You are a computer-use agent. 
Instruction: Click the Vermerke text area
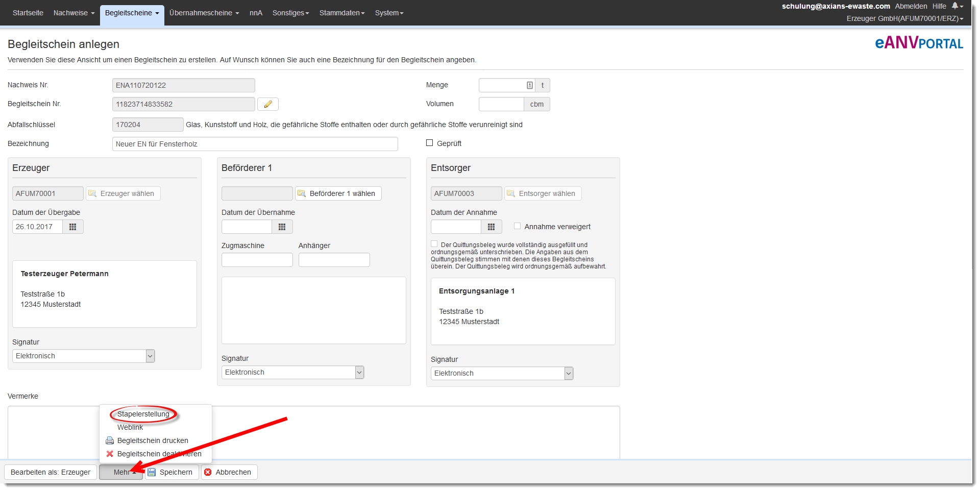(x=314, y=432)
